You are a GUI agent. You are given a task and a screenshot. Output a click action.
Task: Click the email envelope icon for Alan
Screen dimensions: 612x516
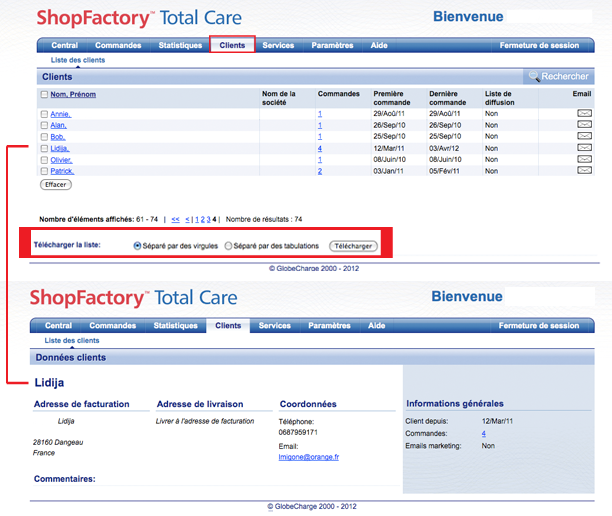(584, 126)
